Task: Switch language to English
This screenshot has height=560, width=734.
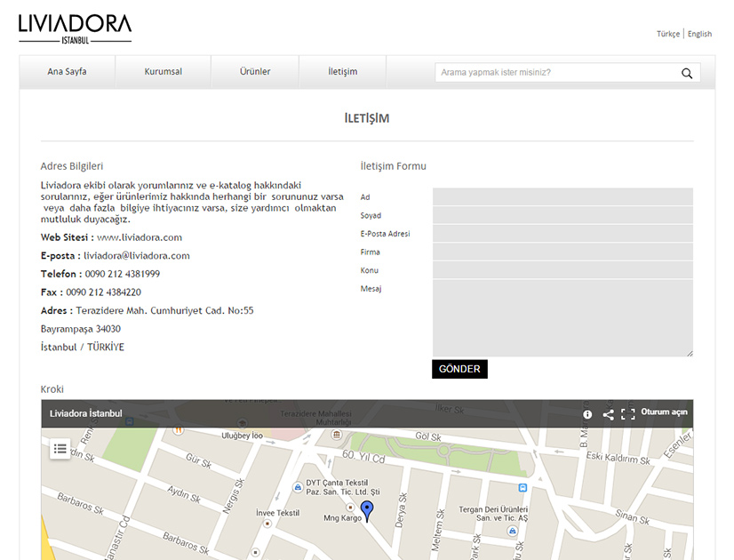Action: (x=699, y=34)
